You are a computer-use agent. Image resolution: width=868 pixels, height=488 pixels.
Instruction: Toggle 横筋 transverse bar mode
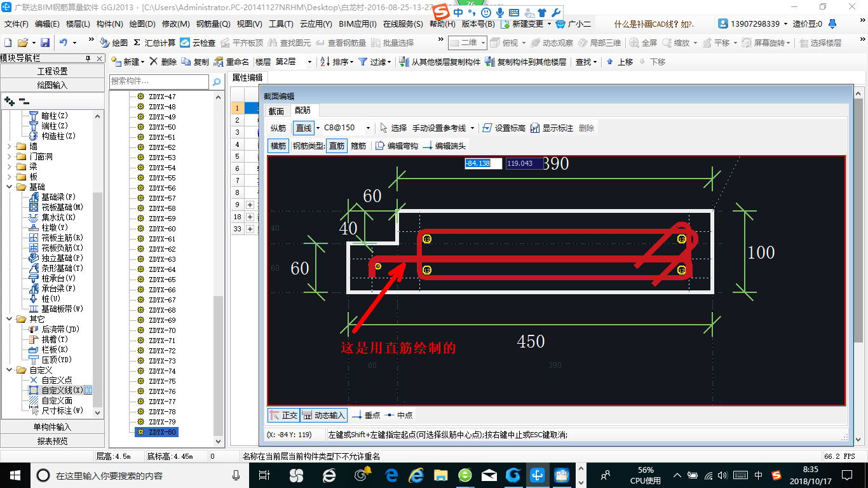tap(278, 146)
